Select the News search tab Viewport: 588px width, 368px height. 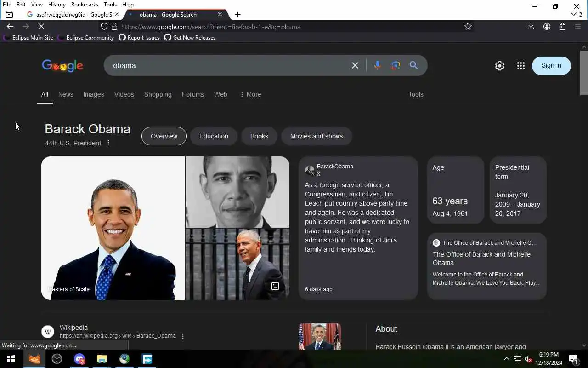[66, 94]
